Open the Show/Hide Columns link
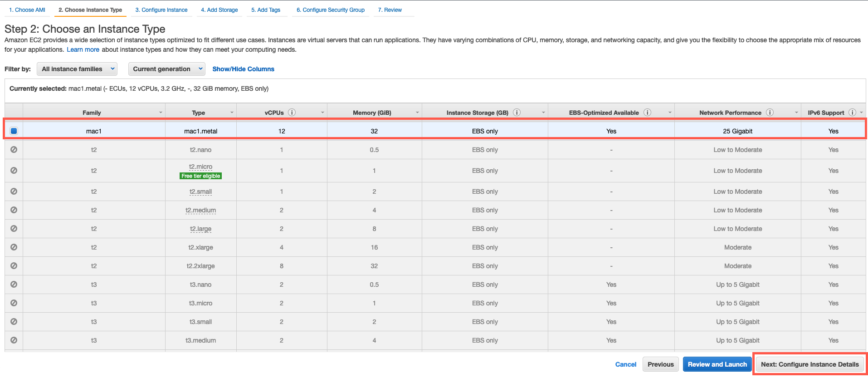Image resolution: width=868 pixels, height=378 pixels. point(243,69)
